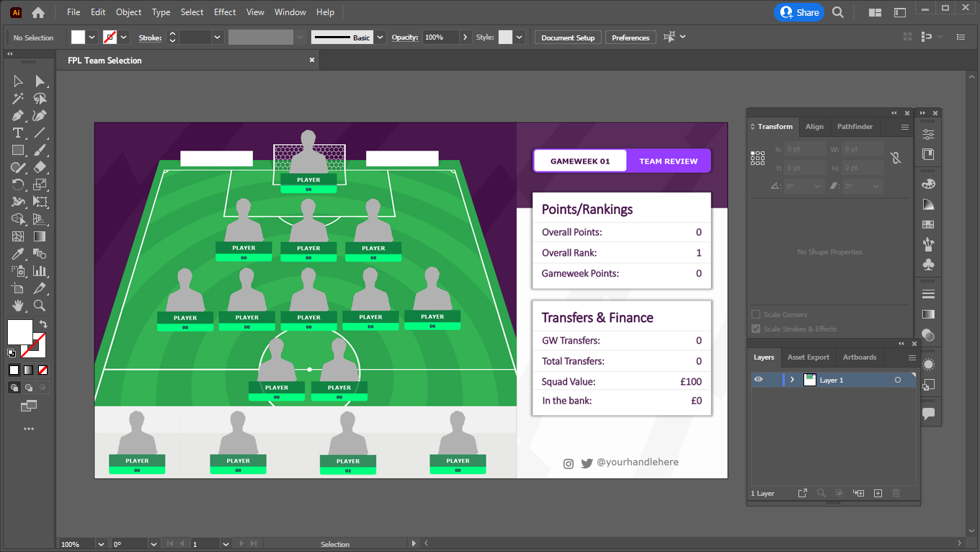Screen dimensions: 980x552
Task: Enable the Scale Corners checkbox
Action: (756, 314)
